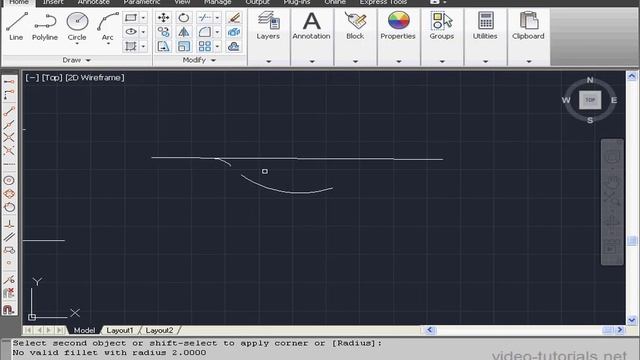Enable Midpoint object snap

click(9, 124)
